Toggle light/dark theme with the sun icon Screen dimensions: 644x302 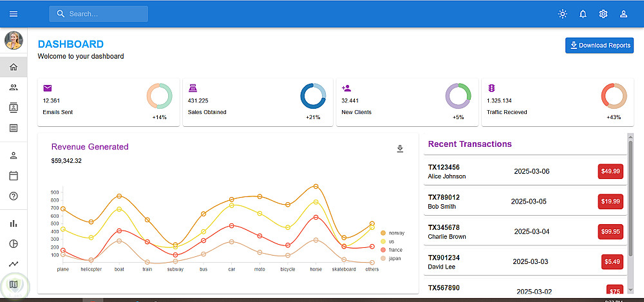pos(562,14)
